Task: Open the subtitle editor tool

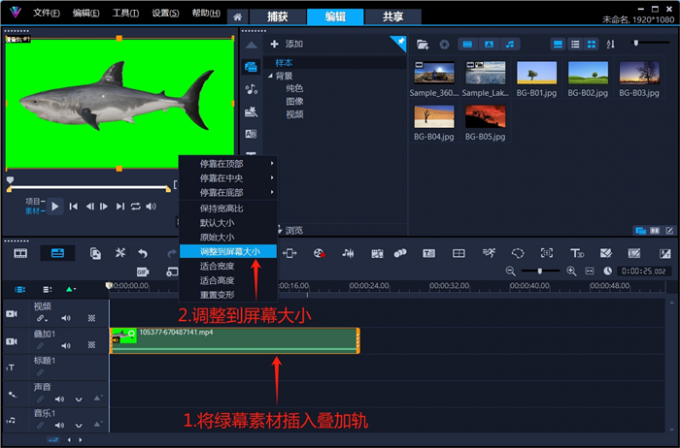Action: [428, 253]
